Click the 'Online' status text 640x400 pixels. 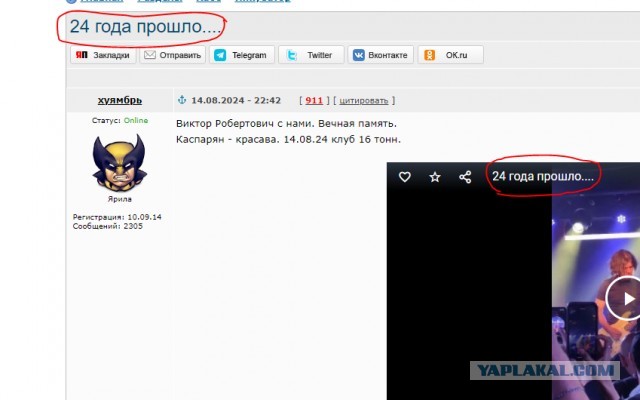click(136, 120)
